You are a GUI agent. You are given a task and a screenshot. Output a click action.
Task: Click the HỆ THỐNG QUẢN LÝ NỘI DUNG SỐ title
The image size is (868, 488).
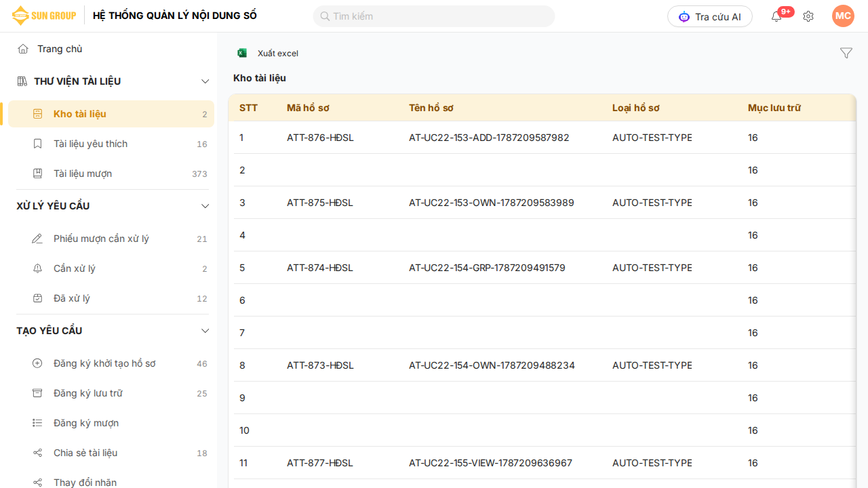point(175,16)
